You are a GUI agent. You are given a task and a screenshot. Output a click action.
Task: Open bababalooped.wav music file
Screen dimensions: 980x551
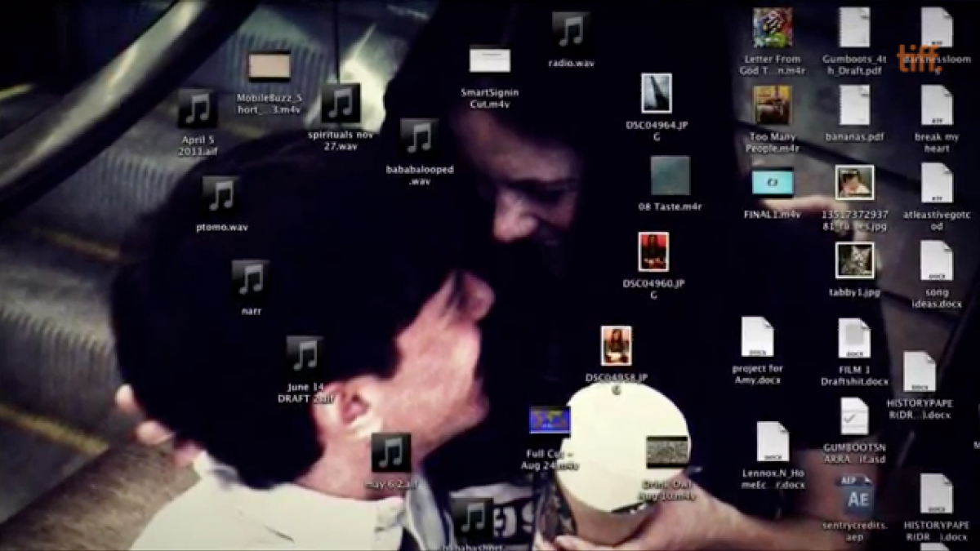(x=419, y=138)
